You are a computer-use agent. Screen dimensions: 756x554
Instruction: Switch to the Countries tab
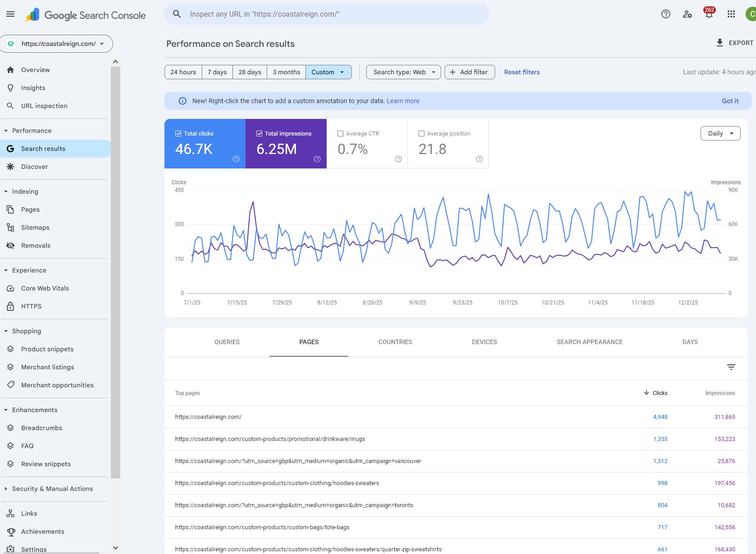tap(395, 342)
